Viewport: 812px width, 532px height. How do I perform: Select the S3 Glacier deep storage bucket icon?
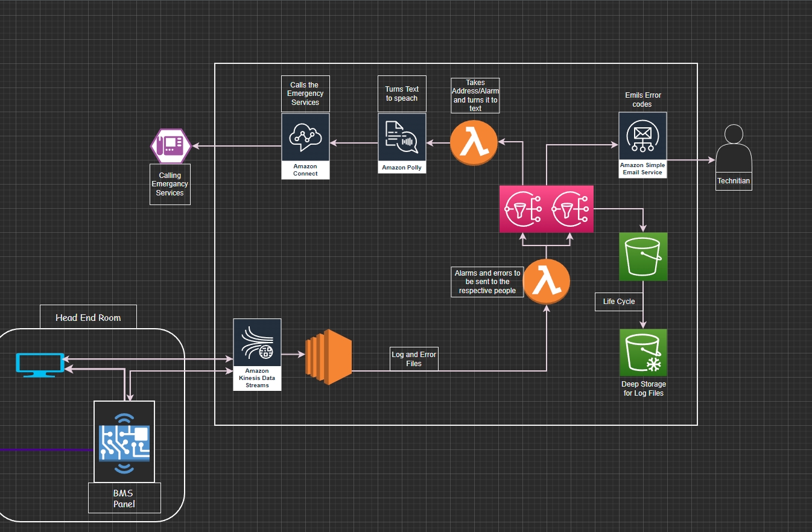point(643,352)
